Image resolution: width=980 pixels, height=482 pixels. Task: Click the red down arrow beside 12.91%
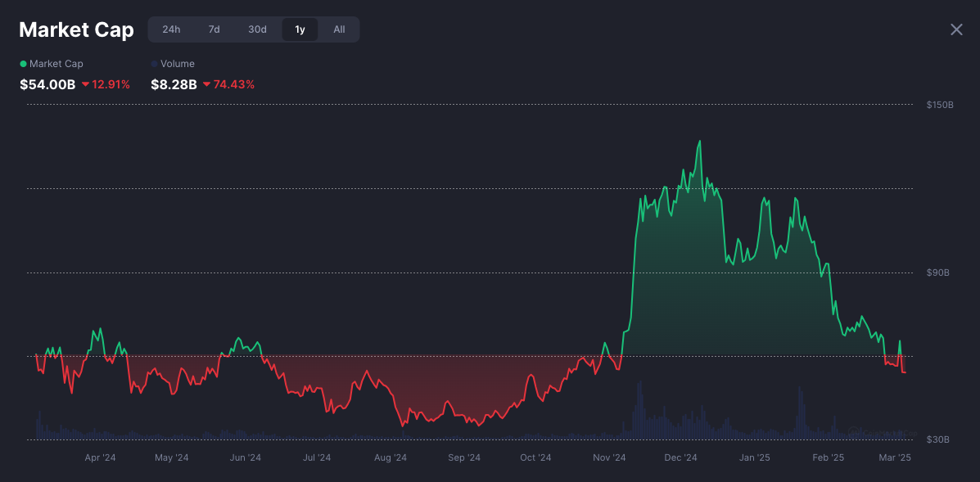[x=85, y=84]
